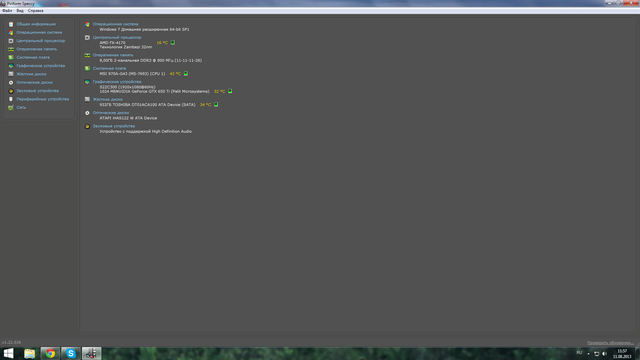Open the Вид menu
Viewport: 640px width, 360px height.
click(20, 11)
